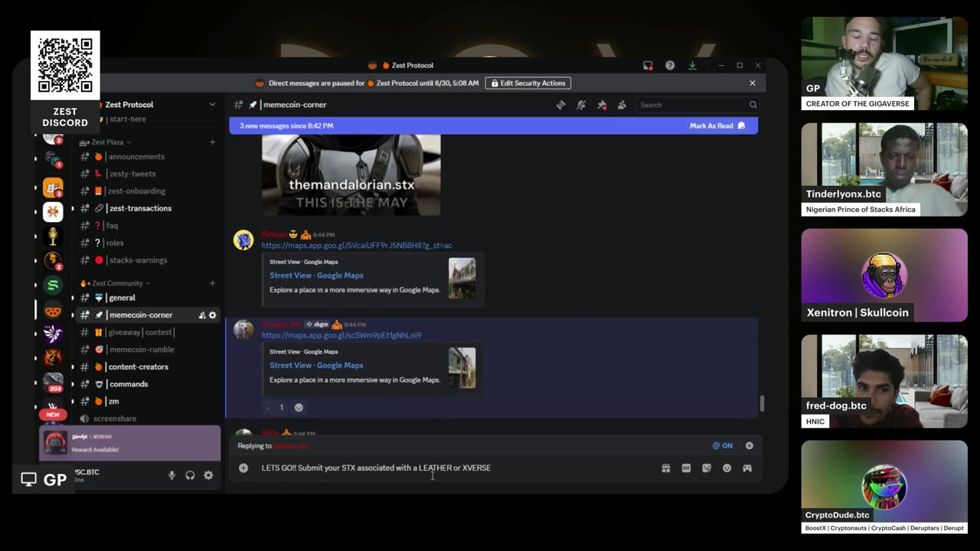Open Help question mark icon

[670, 66]
